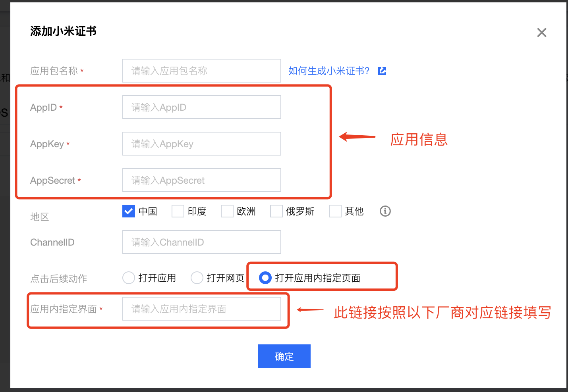Choose the 打开网页 radio option

(197, 278)
